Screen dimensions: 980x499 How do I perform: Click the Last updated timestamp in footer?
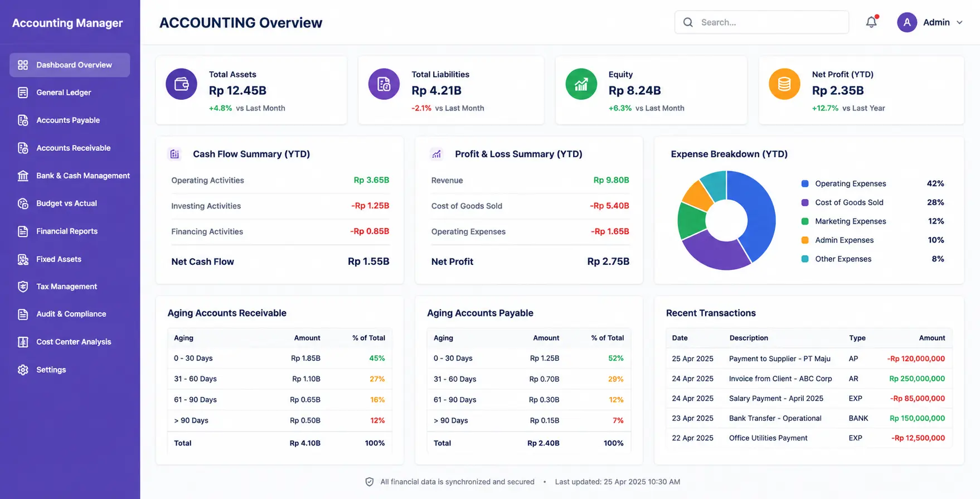click(x=618, y=482)
